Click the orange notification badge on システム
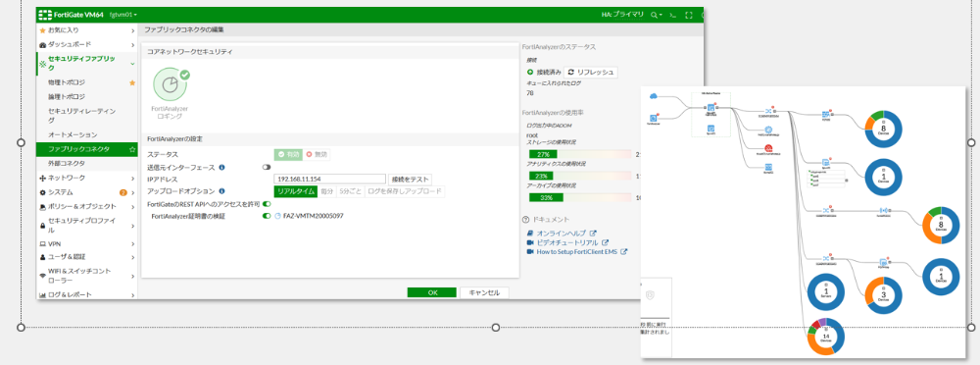The image size is (980, 365). tap(123, 192)
